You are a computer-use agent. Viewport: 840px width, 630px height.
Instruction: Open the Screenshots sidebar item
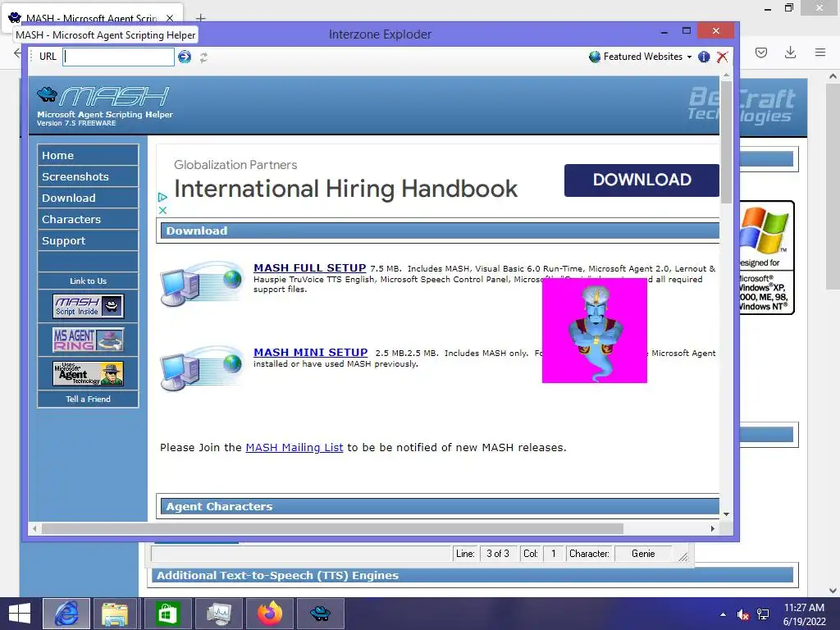[x=88, y=177]
